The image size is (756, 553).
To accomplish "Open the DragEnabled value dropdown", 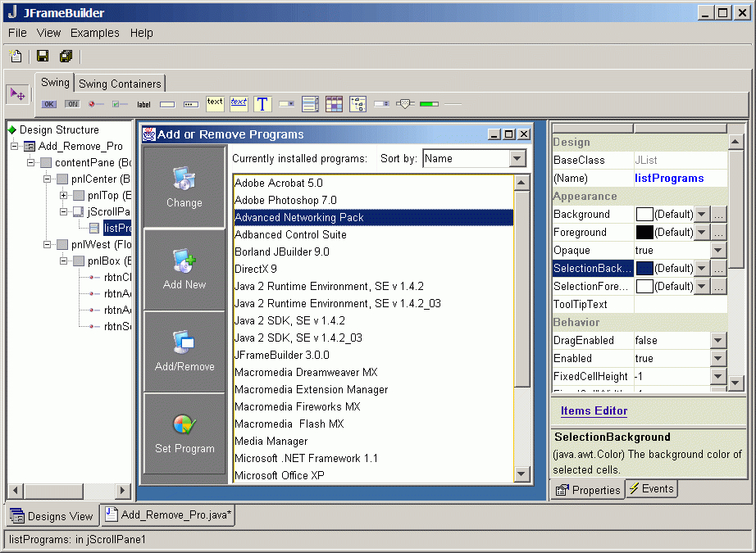I will pos(718,341).
